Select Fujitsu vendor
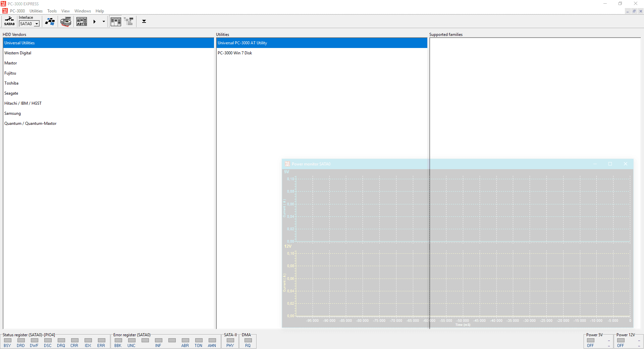This screenshot has width=644, height=349. point(108,73)
